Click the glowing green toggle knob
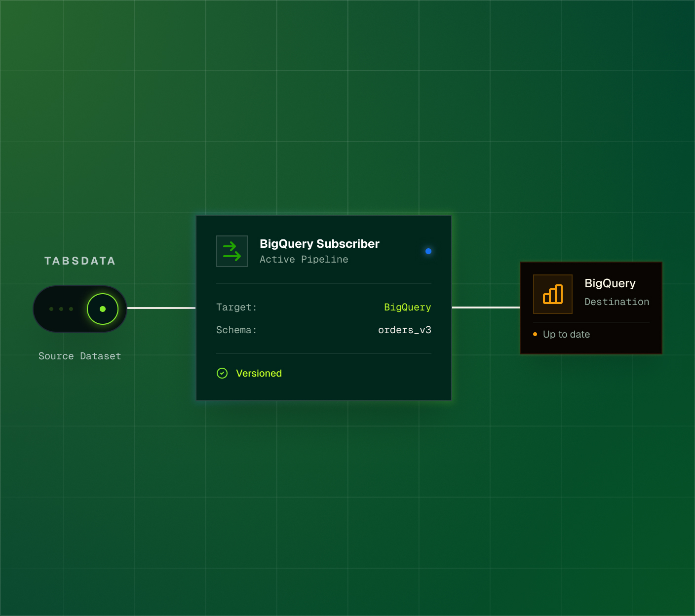Screen dimensions: 695x616 (103, 309)
